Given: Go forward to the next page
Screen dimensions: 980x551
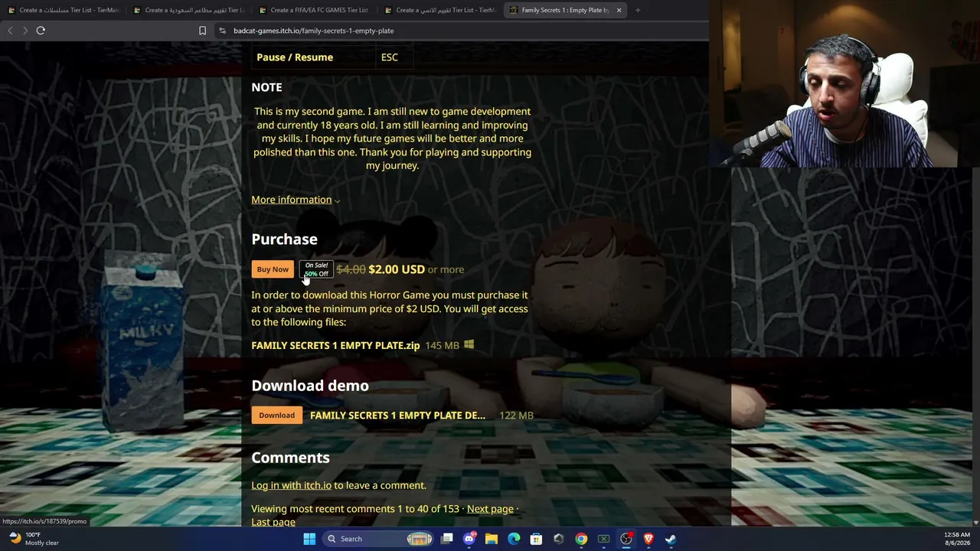Looking at the screenshot, I should [25, 31].
